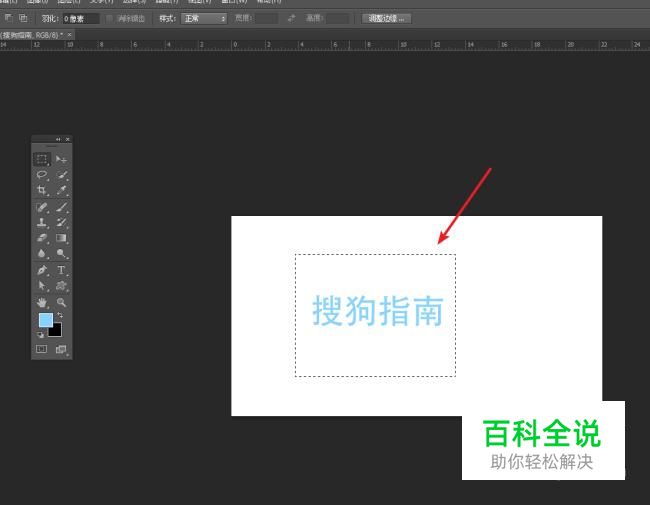Select the Move tool
The height and width of the screenshot is (505, 650).
(x=61, y=159)
